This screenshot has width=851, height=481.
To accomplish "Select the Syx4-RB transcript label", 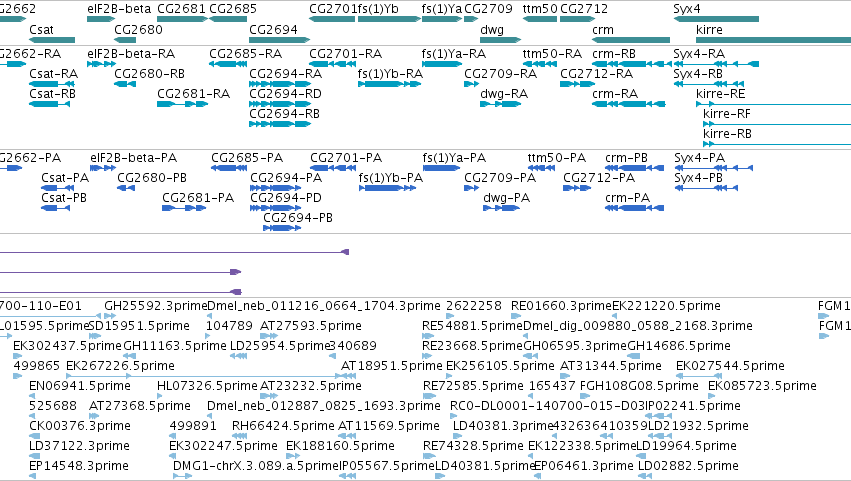I will [x=698, y=74].
